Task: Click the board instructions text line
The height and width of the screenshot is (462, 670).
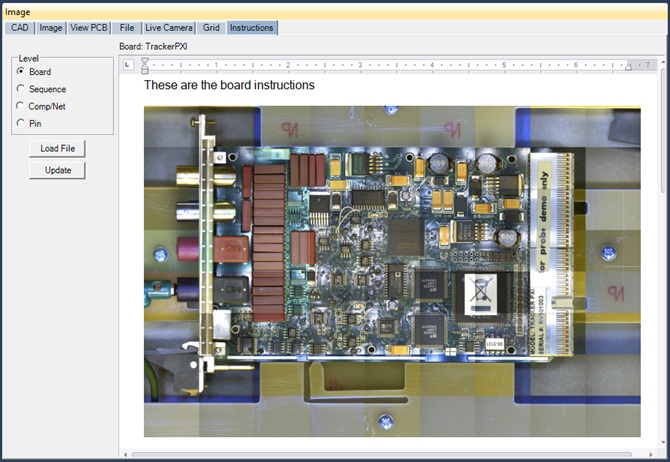Action: [229, 86]
